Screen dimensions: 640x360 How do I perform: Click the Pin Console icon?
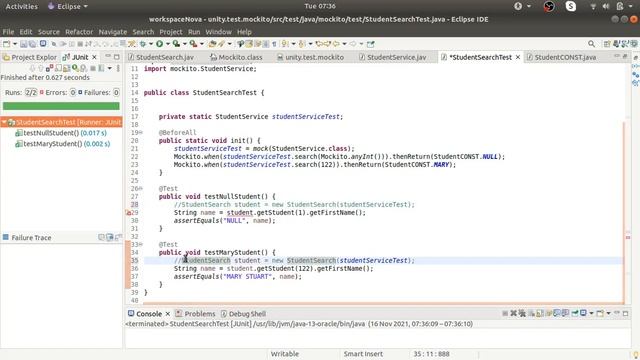tap(574, 313)
